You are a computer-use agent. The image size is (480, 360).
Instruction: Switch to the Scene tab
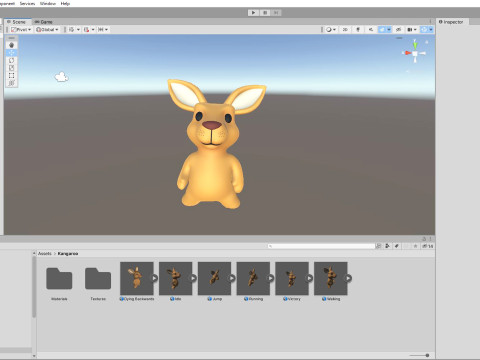17,22
